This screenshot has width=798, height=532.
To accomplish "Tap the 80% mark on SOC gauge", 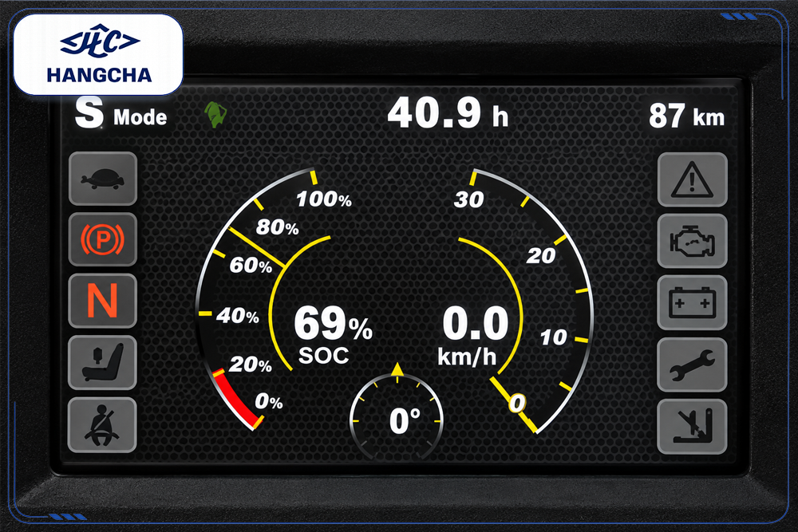I will click(x=278, y=227).
